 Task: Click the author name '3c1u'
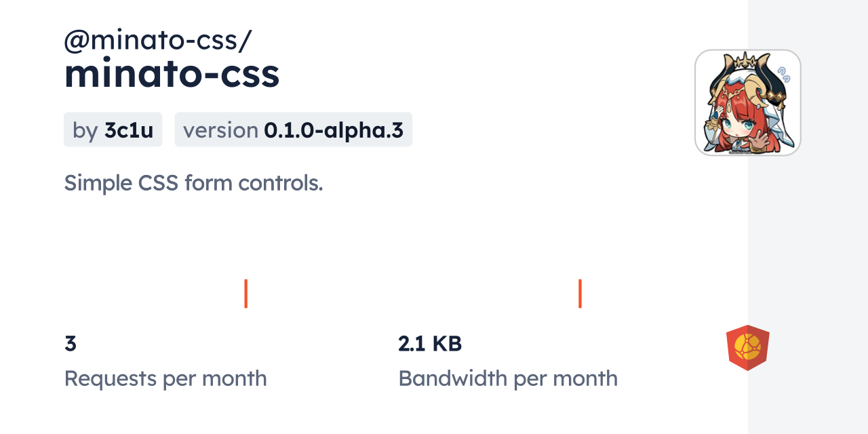coord(129,130)
